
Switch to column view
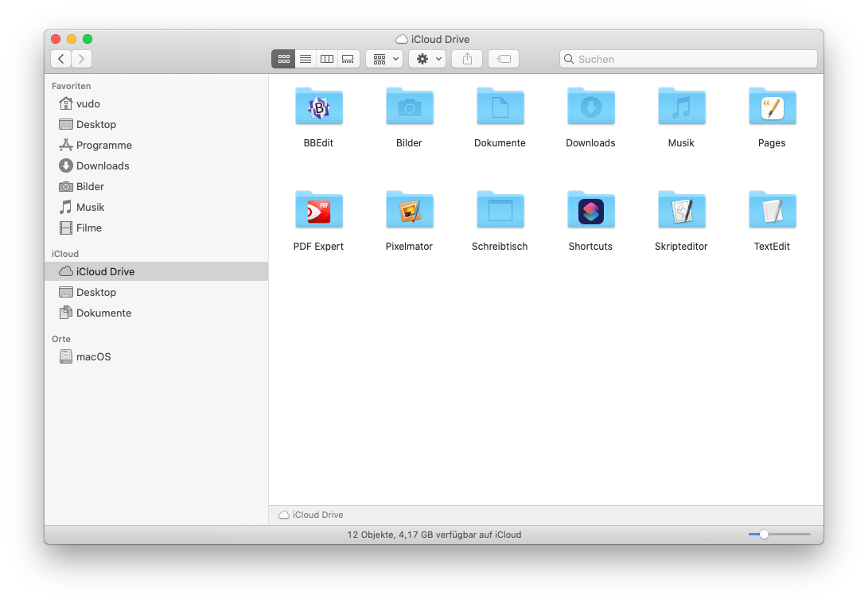[x=327, y=59]
